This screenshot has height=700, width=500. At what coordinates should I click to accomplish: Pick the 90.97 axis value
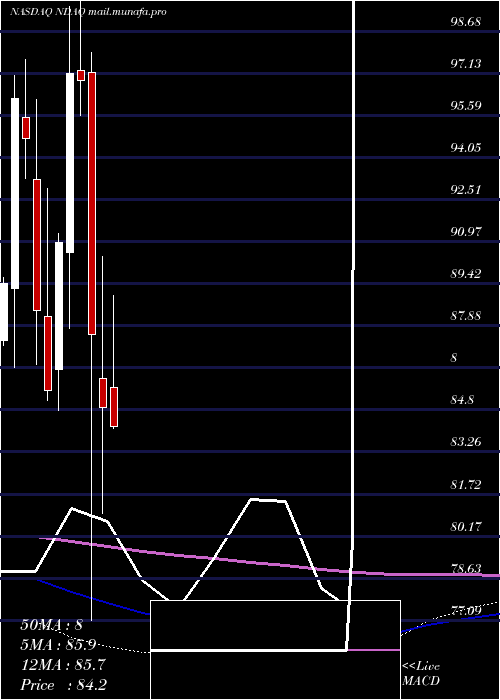pyautogui.click(x=466, y=232)
